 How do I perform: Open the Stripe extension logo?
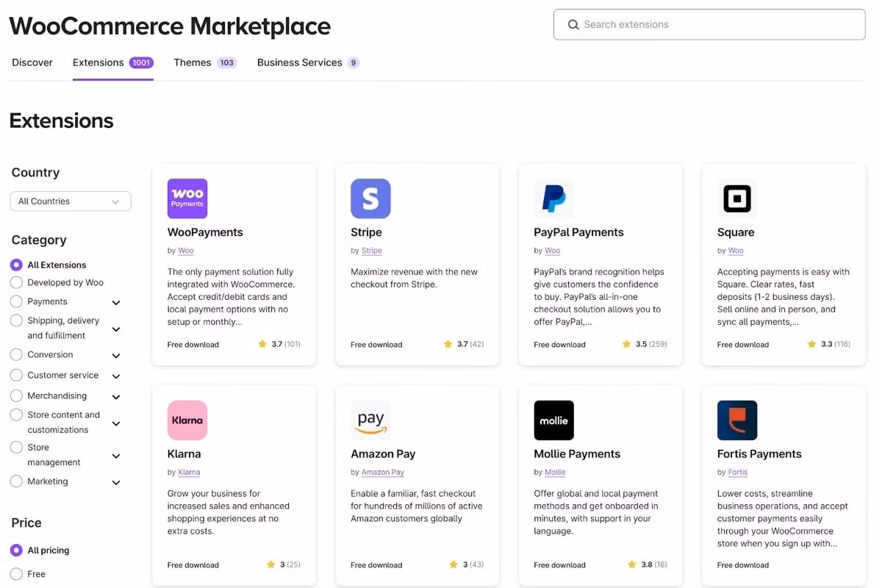tap(370, 198)
